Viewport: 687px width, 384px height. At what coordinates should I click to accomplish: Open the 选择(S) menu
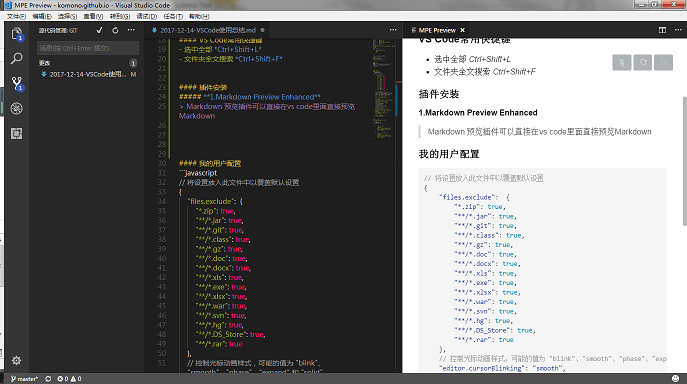[x=67, y=16]
